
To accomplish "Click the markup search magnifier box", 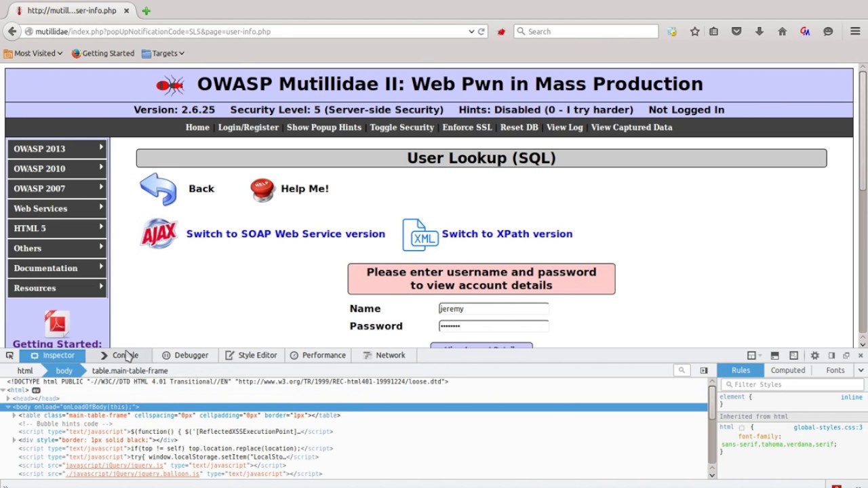I will pyautogui.click(x=682, y=370).
